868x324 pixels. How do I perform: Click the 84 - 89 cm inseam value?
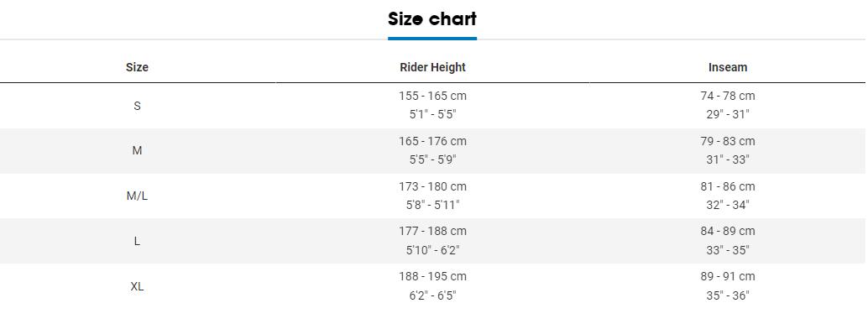728,231
